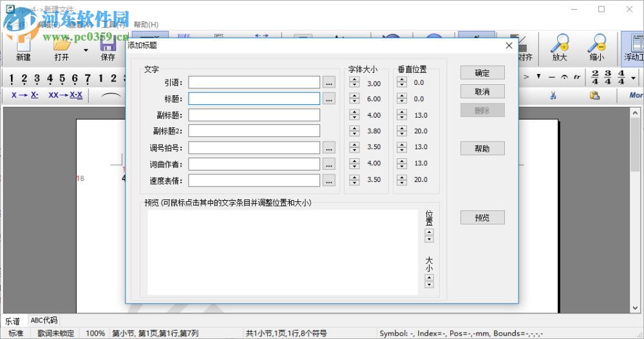This screenshot has height=339, width=644.
Task: Select the 2/4 time signature
Action: (x=594, y=77)
